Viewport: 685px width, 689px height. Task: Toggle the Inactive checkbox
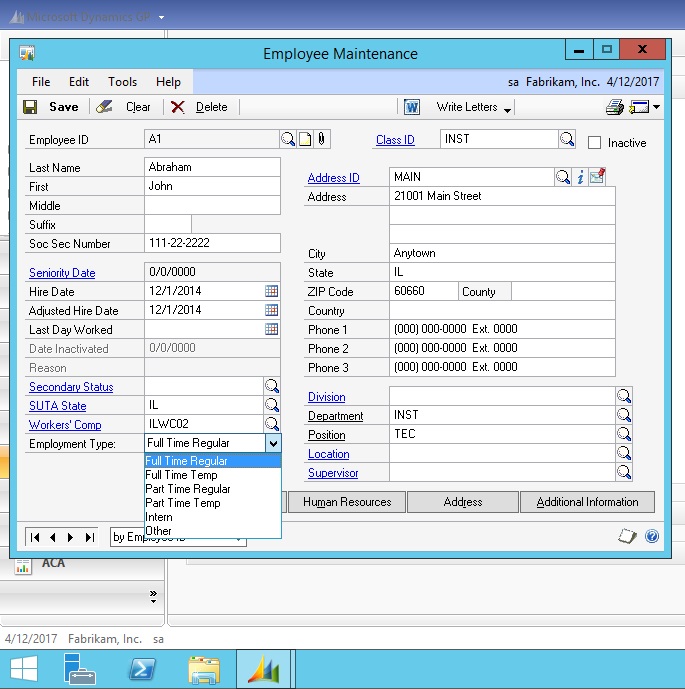(x=594, y=143)
